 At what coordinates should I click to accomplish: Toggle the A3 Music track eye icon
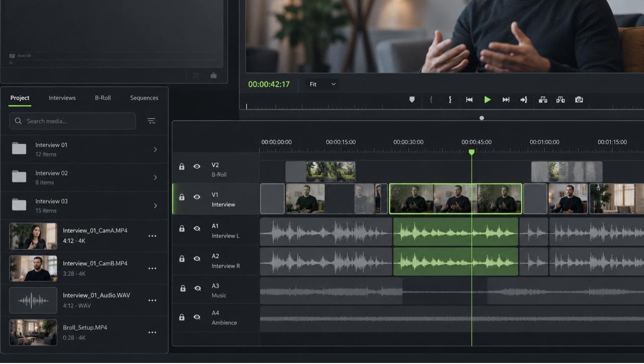point(197,288)
